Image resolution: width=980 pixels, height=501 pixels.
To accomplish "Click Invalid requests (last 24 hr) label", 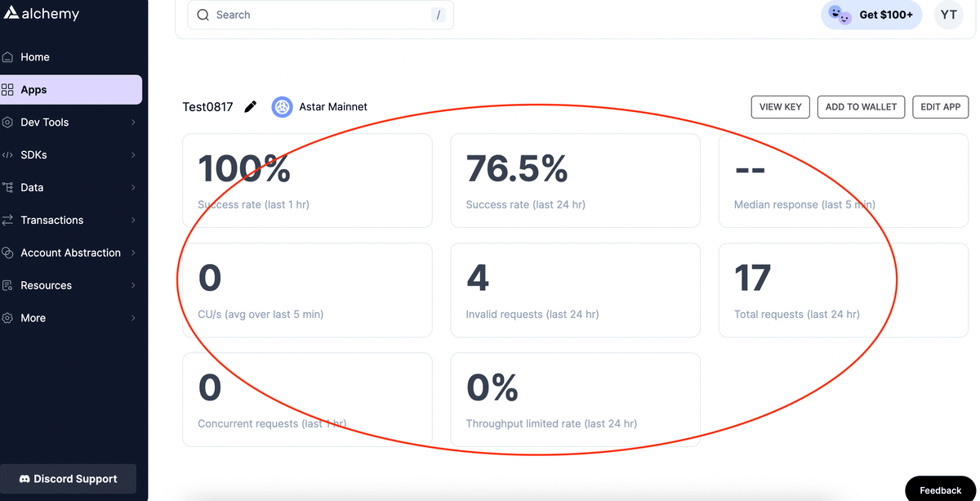I will 532,314.
